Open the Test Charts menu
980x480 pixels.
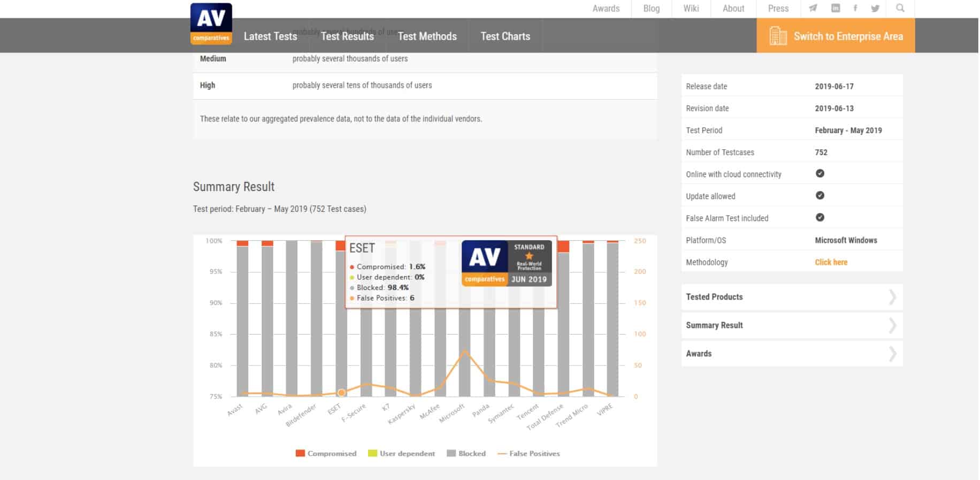pos(505,36)
